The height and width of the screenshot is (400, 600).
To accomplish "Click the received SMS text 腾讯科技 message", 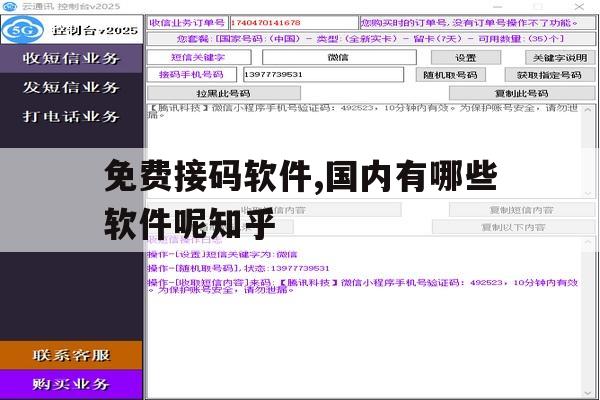I will point(363,111).
